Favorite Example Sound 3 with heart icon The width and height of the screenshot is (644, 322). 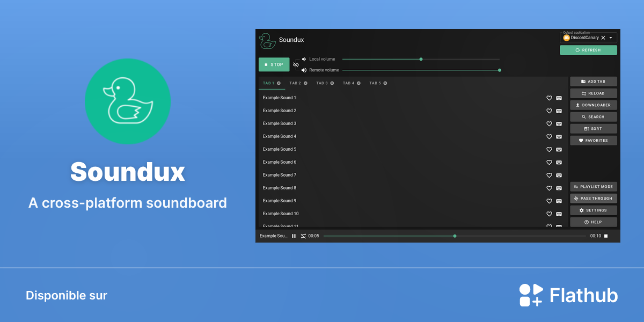pyautogui.click(x=549, y=124)
